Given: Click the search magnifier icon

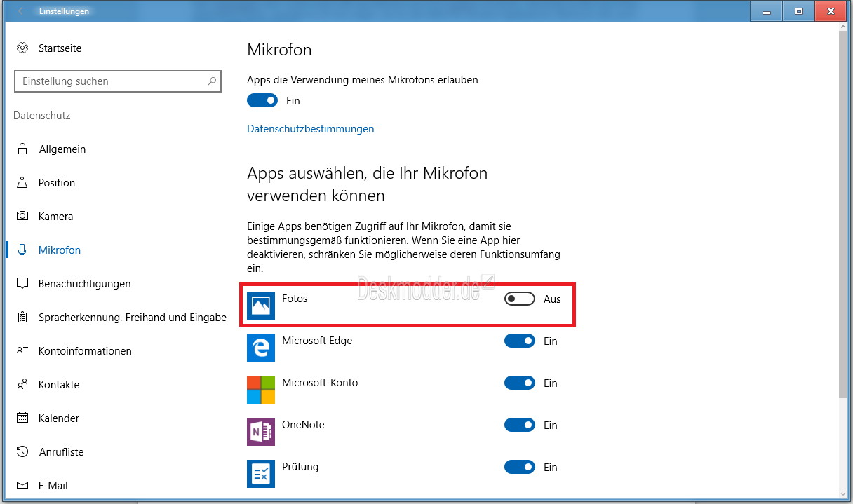Looking at the screenshot, I should pos(212,81).
